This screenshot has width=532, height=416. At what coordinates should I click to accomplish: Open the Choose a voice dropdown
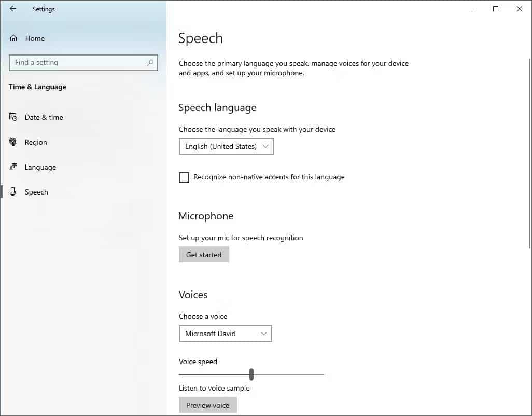pos(225,334)
